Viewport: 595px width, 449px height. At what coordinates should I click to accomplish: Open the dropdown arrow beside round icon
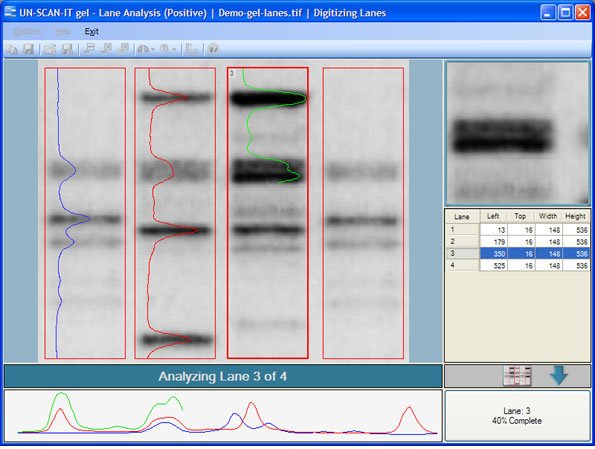coord(174,49)
